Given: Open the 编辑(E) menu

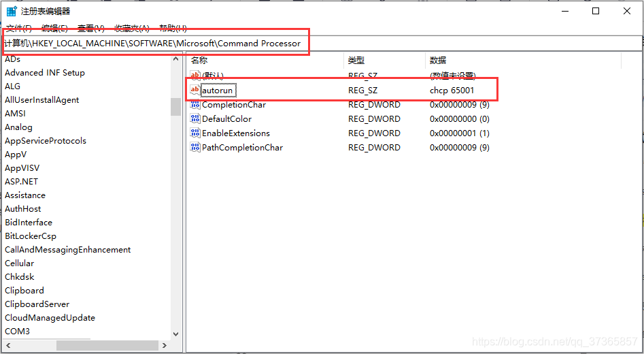Looking at the screenshot, I should (x=54, y=29).
